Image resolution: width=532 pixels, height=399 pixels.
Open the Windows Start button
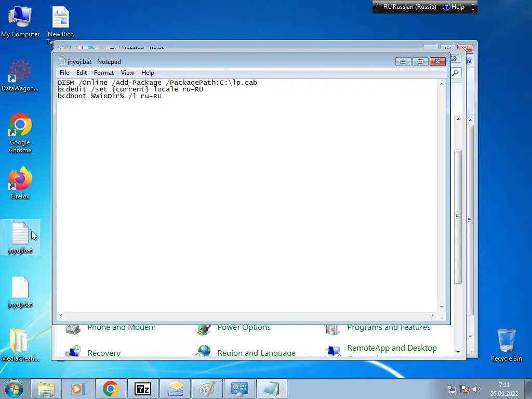point(14,389)
